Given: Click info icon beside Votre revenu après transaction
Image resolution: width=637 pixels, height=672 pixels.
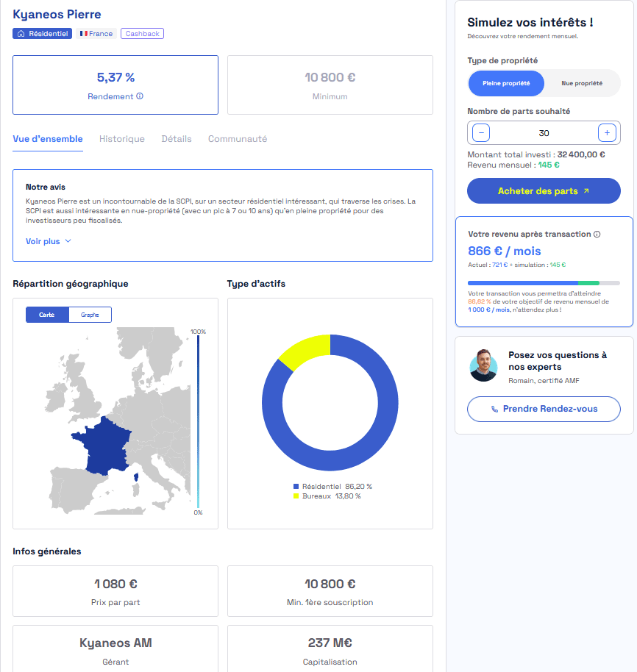Looking at the screenshot, I should [597, 234].
